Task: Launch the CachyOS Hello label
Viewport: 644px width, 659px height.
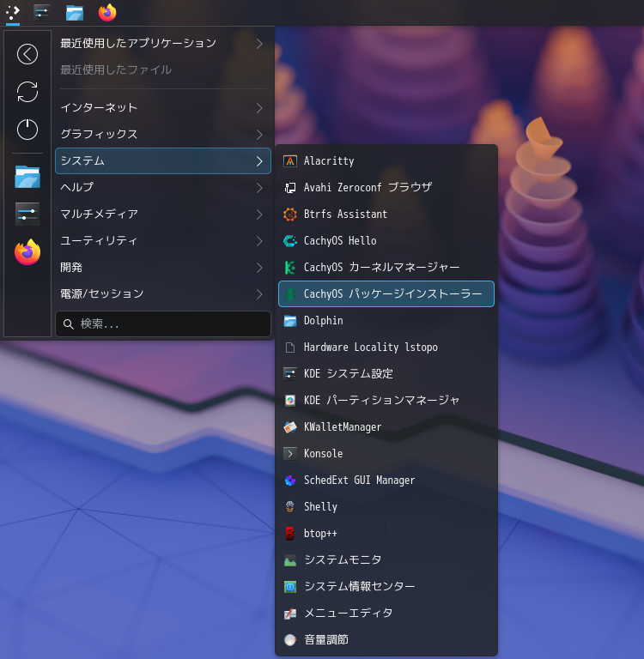Action: (340, 241)
